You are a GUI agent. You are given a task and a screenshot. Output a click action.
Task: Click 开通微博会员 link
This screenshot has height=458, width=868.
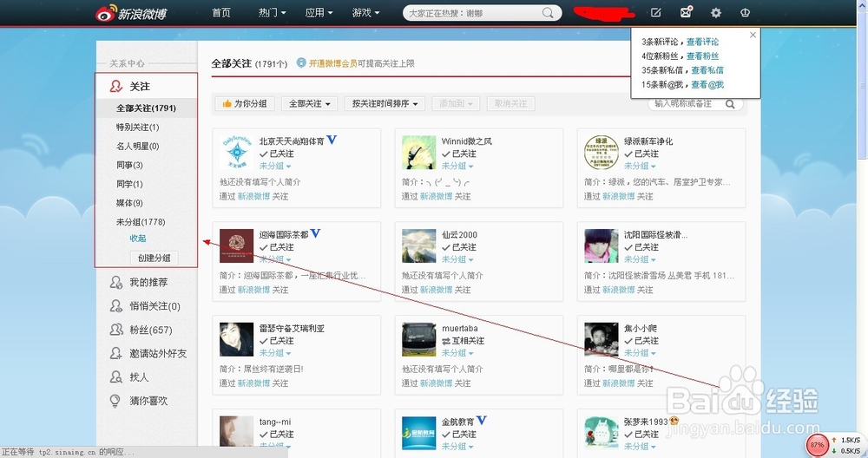(x=332, y=63)
